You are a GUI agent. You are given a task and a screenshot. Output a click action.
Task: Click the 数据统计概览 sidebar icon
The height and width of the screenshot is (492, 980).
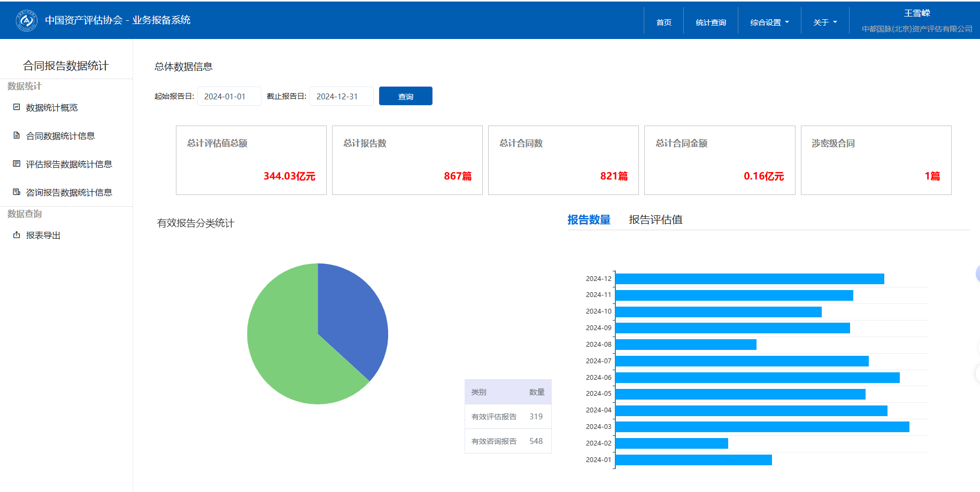point(17,107)
